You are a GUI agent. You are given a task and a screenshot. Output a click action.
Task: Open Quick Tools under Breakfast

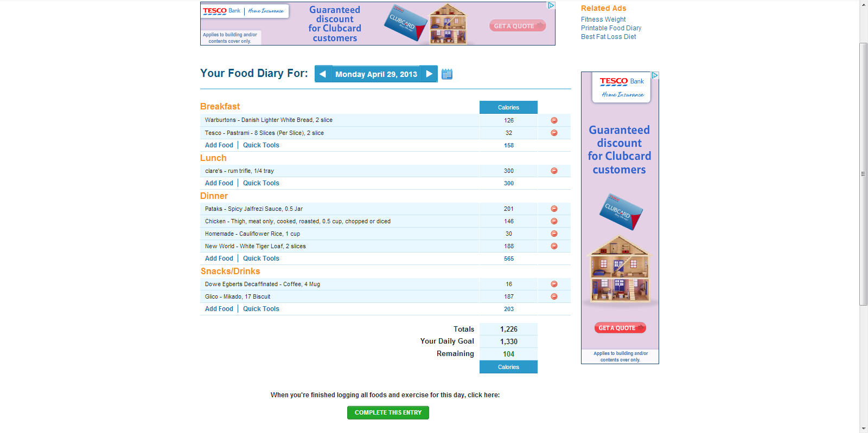tap(261, 145)
